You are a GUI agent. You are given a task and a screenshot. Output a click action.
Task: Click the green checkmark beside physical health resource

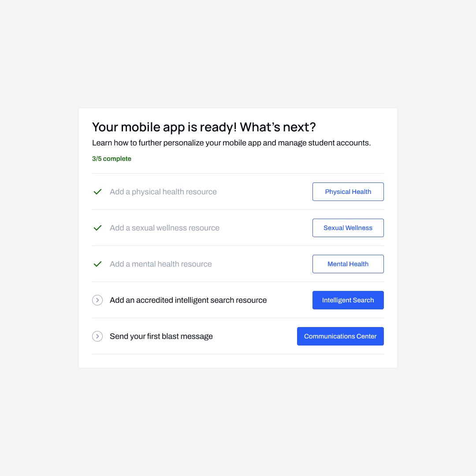[x=97, y=192]
